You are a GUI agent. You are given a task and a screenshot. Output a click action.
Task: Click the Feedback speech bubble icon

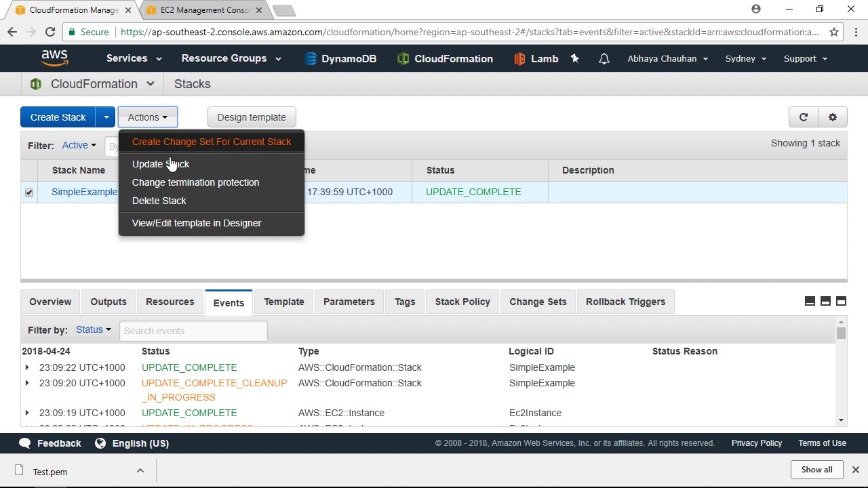(x=25, y=443)
